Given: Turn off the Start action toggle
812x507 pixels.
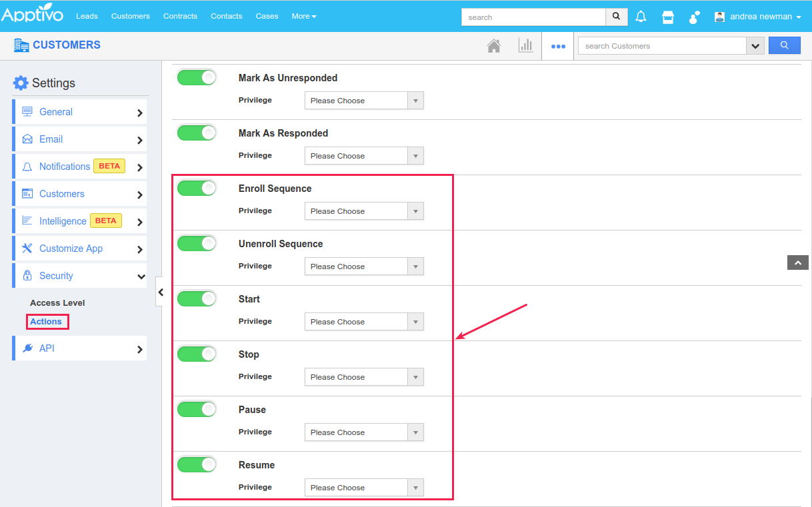Looking at the screenshot, I should [x=197, y=298].
